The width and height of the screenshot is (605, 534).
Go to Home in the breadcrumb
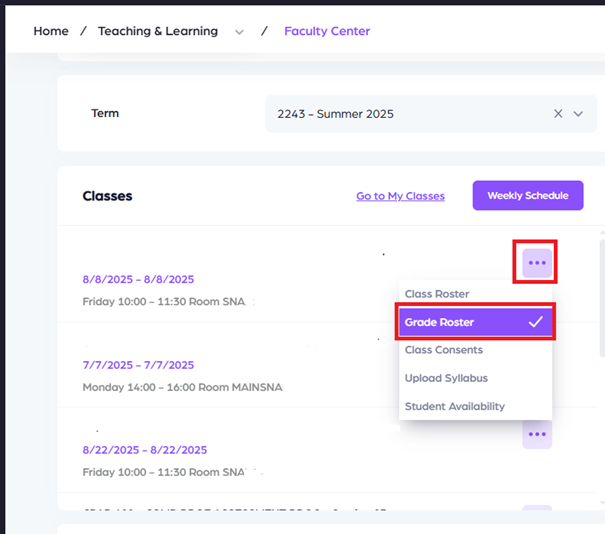tap(51, 31)
